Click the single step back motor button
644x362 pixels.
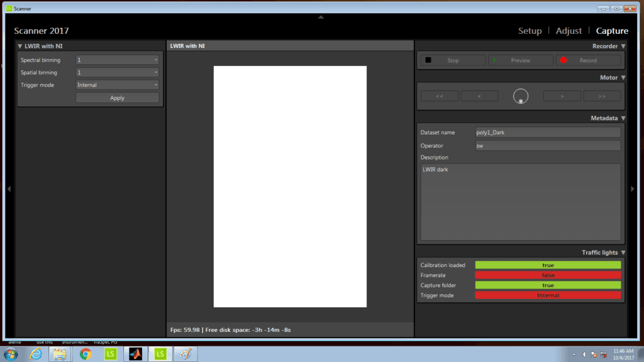[479, 96]
